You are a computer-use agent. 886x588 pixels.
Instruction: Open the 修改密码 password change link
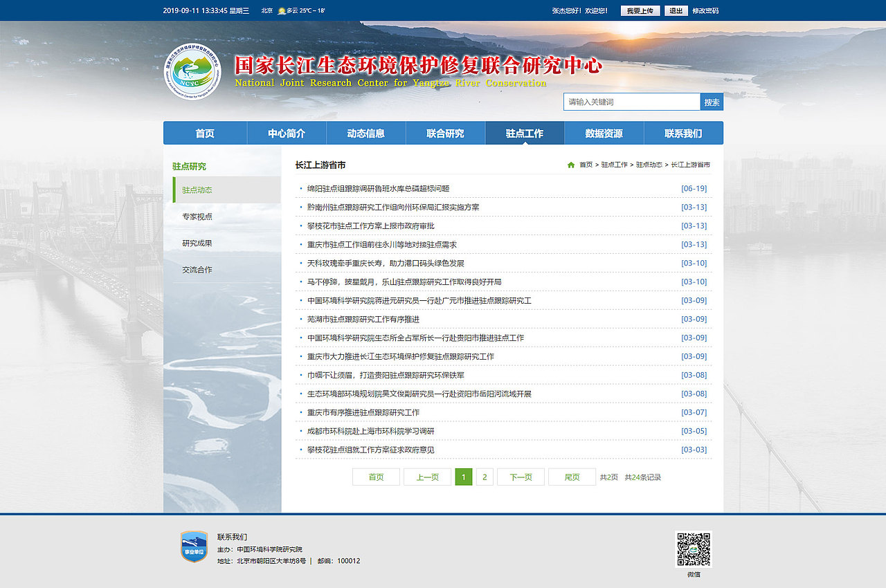click(707, 10)
